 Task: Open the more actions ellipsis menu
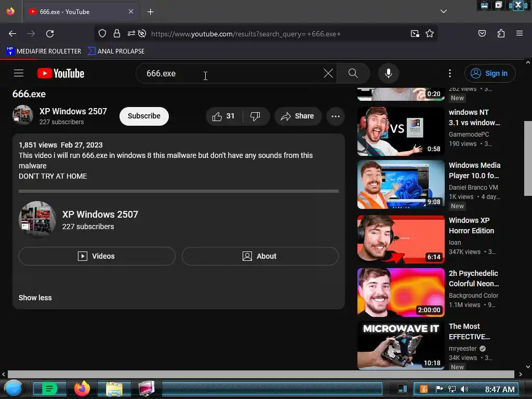point(336,116)
